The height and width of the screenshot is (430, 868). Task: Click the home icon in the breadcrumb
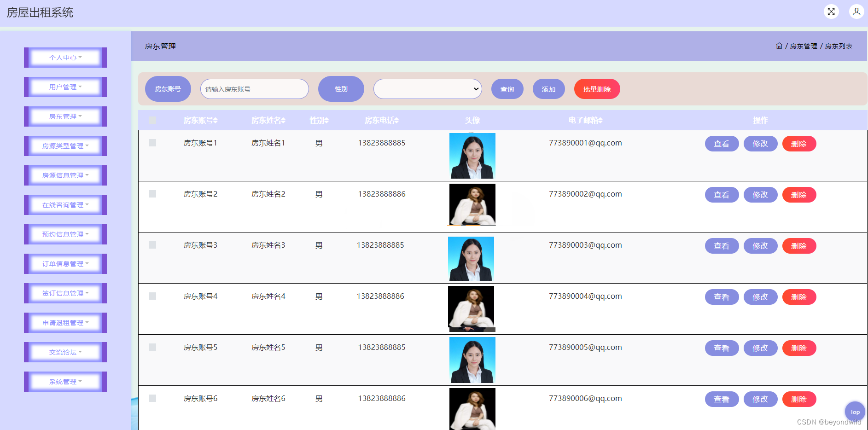779,46
